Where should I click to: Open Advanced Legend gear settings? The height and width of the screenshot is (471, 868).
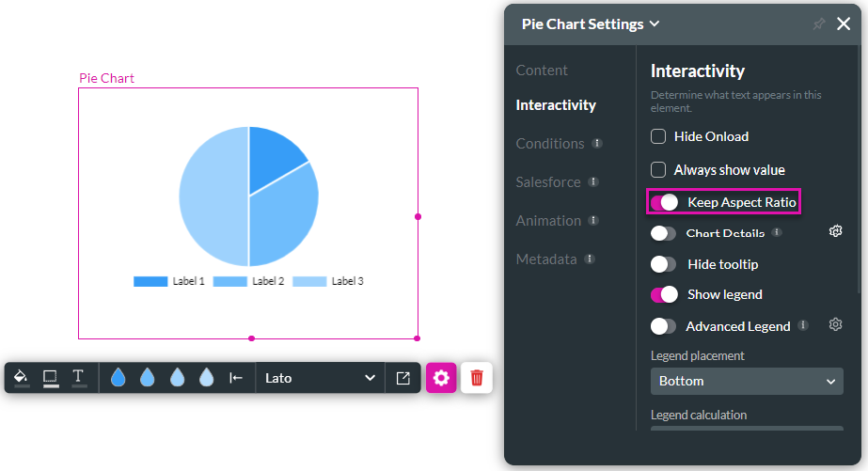coord(835,324)
